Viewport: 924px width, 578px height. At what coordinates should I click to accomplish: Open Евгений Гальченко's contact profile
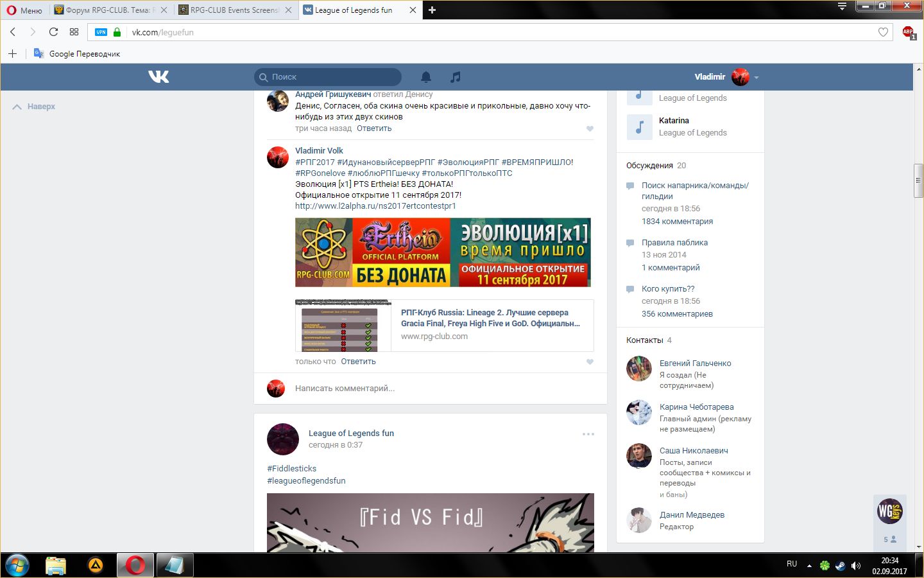point(695,363)
